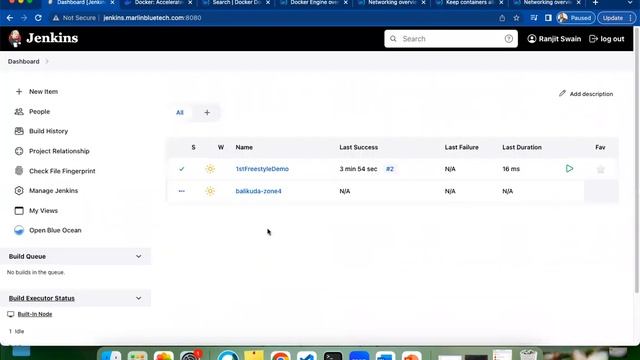Image resolution: width=640 pixels, height=360 pixels.
Task: Open the Built-In Node link
Action: tap(35, 314)
